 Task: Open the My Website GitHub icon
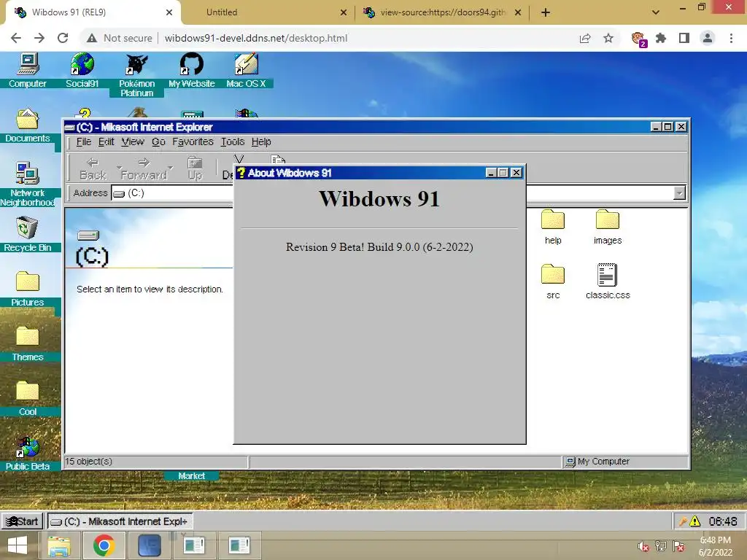192,64
